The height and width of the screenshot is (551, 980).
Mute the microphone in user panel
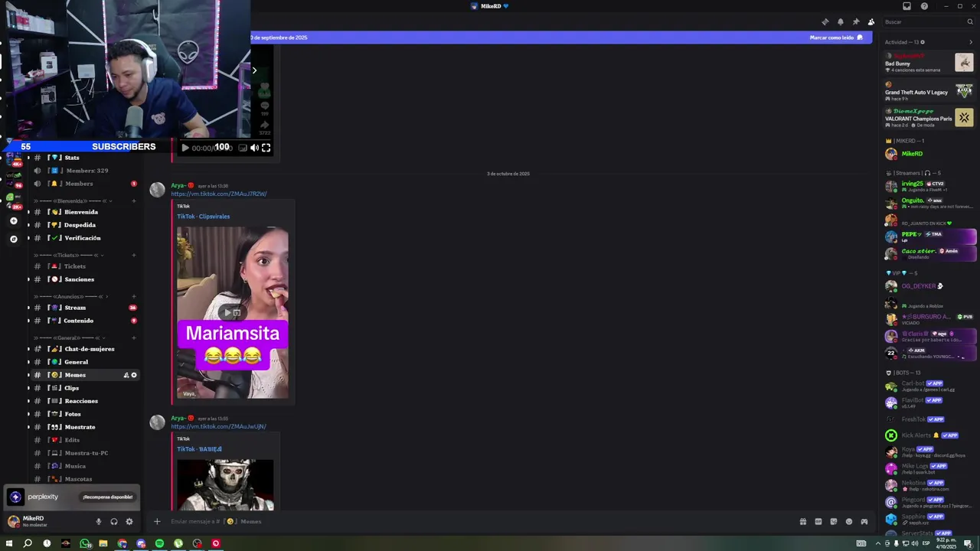98,522
